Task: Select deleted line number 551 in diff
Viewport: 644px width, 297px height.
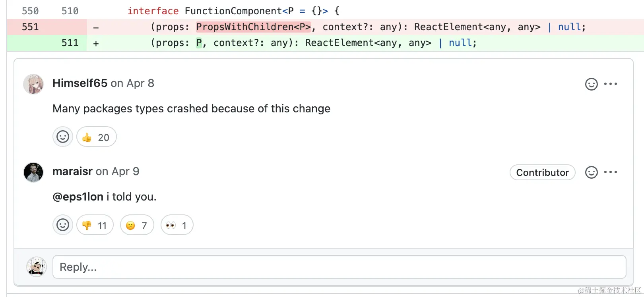Action: (30, 27)
